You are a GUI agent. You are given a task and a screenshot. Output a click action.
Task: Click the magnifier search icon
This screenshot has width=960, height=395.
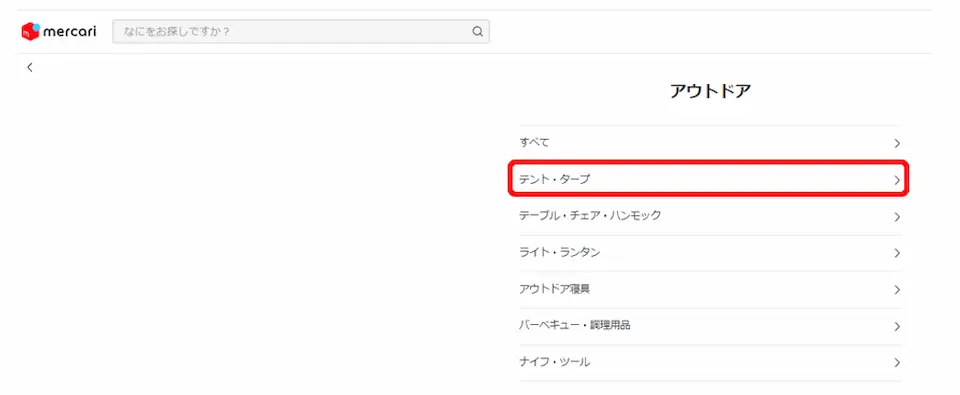[478, 32]
